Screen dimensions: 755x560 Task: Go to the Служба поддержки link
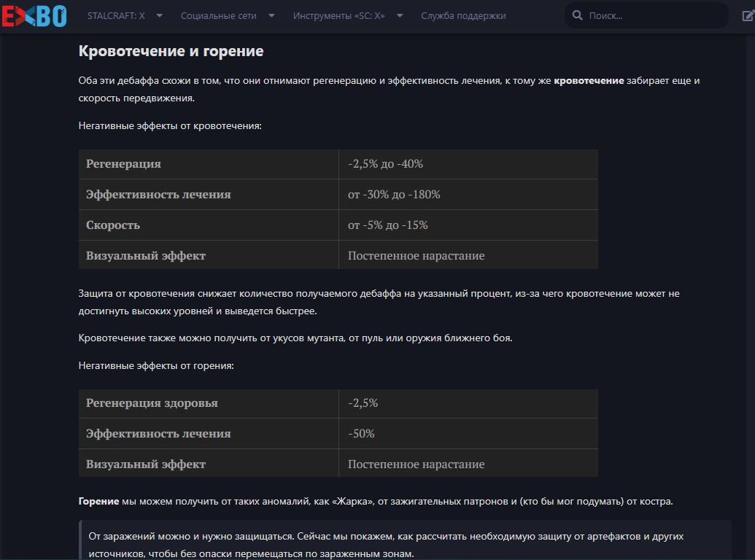(x=463, y=15)
